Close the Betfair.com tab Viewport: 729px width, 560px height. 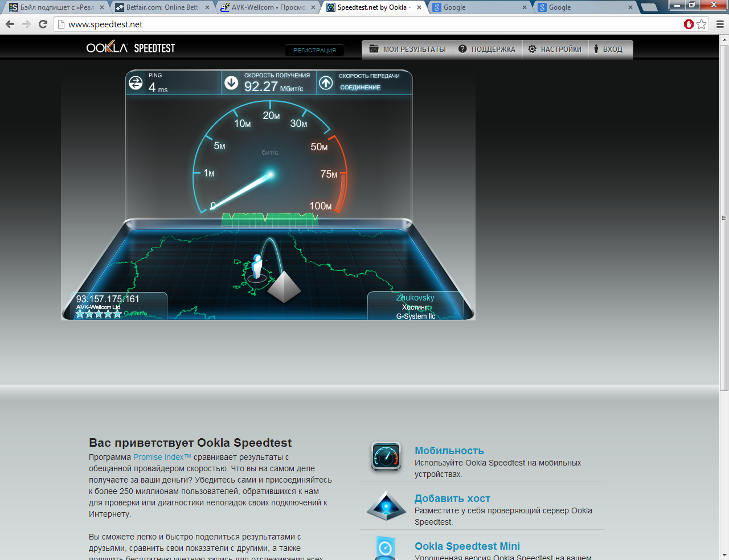coord(207,7)
